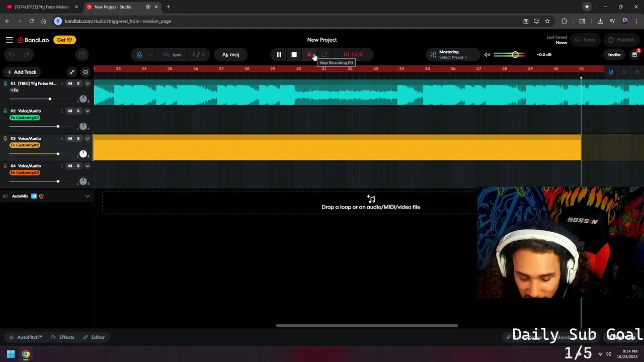644x362 pixels.
Task: Solo track 02 Voice/Audio
Action: [x=78, y=111]
